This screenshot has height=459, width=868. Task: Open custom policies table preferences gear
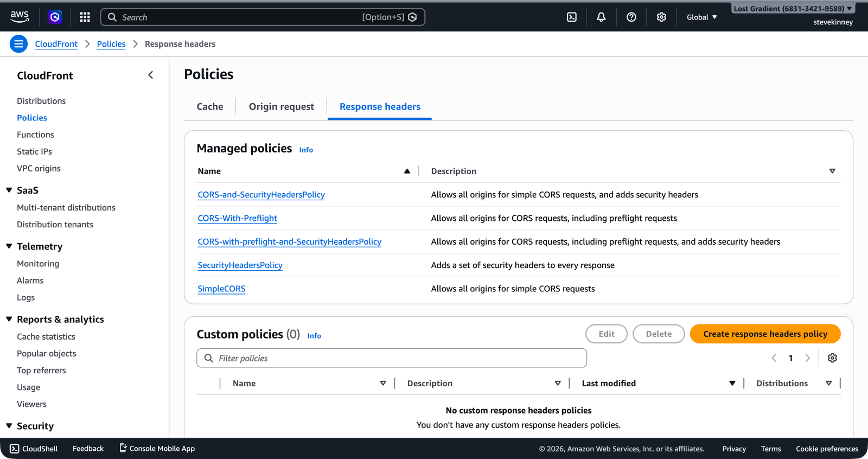pos(832,358)
